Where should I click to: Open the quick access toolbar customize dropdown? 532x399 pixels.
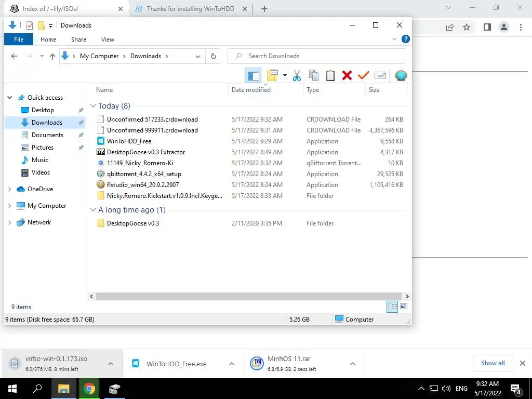pyautogui.click(x=50, y=25)
